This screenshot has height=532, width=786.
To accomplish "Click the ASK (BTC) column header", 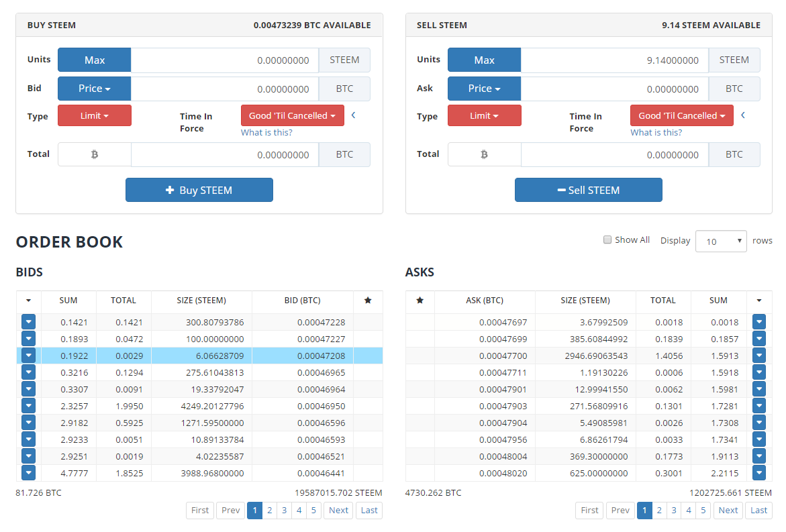I will coord(484,300).
